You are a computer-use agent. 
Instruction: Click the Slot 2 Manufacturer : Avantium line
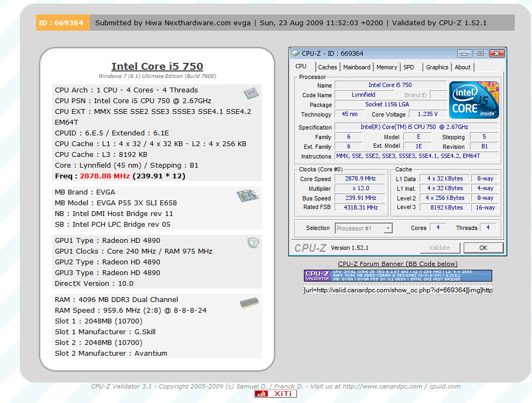click(111, 354)
